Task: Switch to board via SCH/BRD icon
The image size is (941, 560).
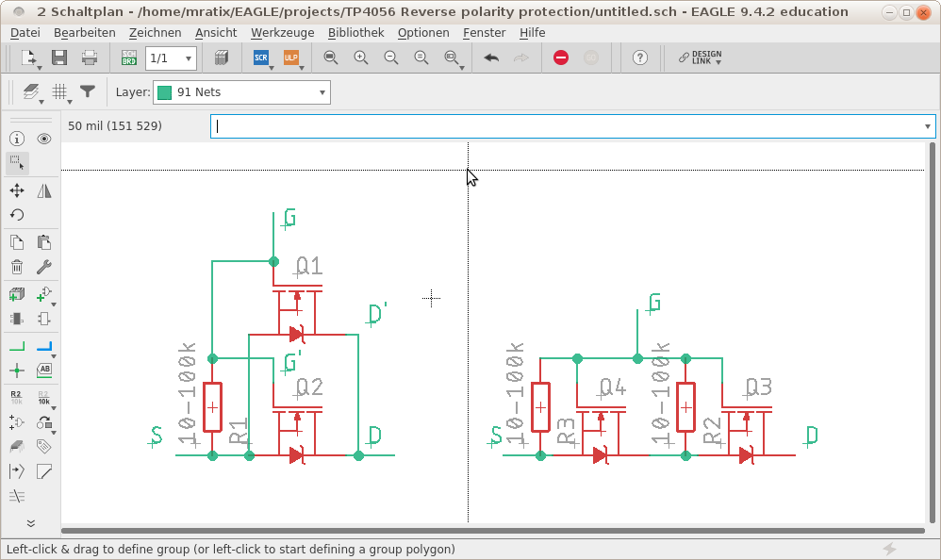Action: pyautogui.click(x=129, y=58)
